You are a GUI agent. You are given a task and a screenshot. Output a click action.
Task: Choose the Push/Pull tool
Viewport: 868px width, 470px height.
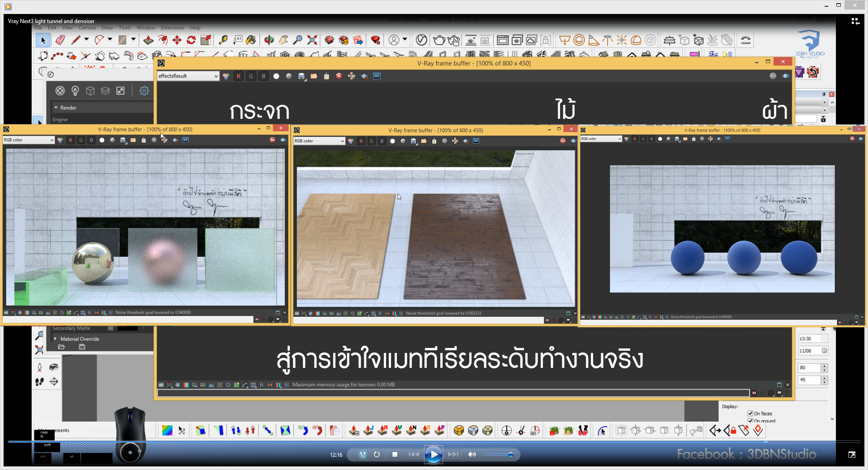click(x=148, y=40)
